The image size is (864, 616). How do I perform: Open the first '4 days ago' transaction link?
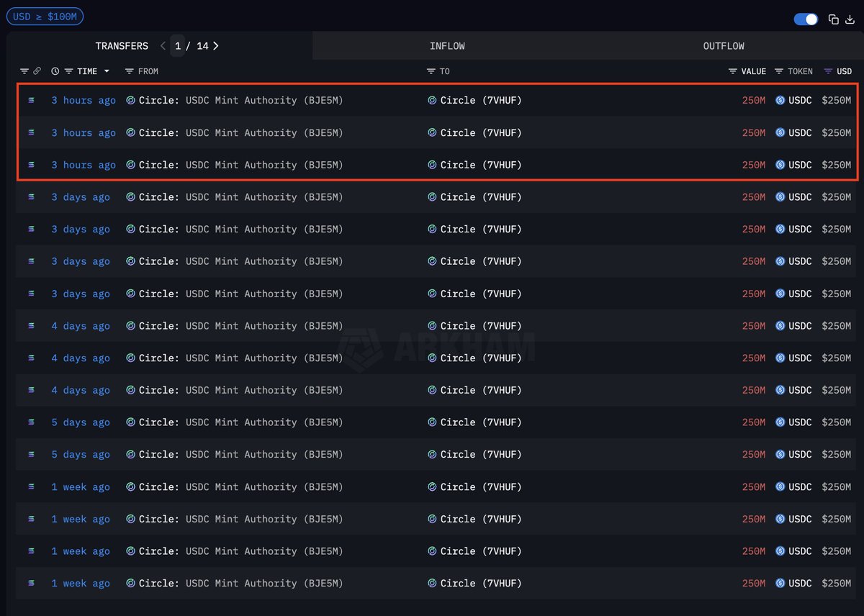(81, 326)
